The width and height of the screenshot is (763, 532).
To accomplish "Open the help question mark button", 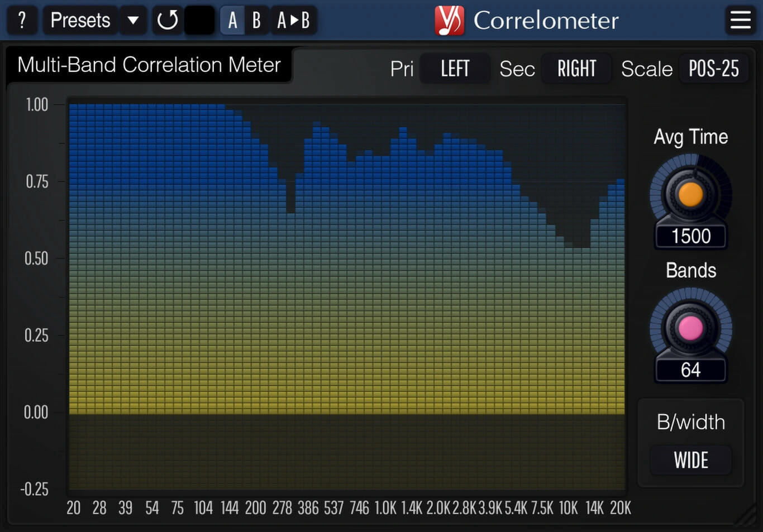I will point(22,21).
